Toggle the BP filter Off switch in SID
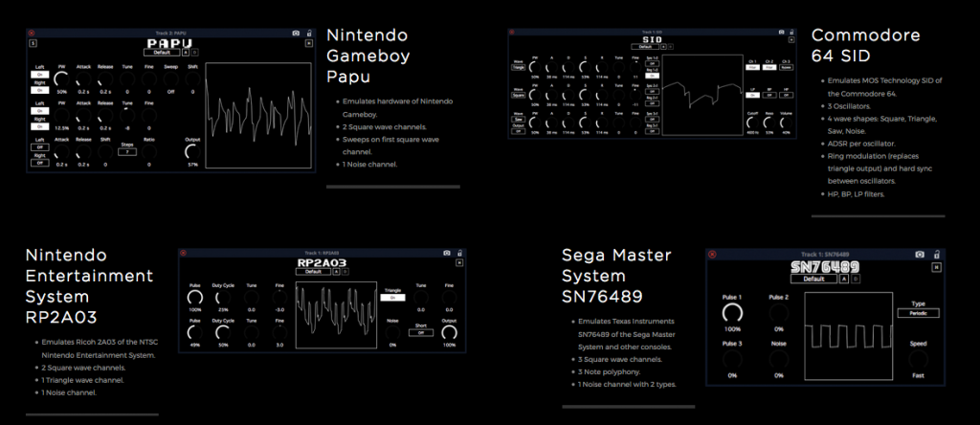980x425 pixels. tap(769, 95)
